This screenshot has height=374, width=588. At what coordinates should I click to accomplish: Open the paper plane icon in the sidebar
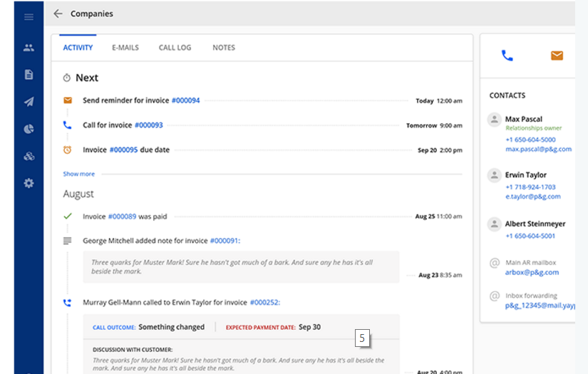click(29, 102)
